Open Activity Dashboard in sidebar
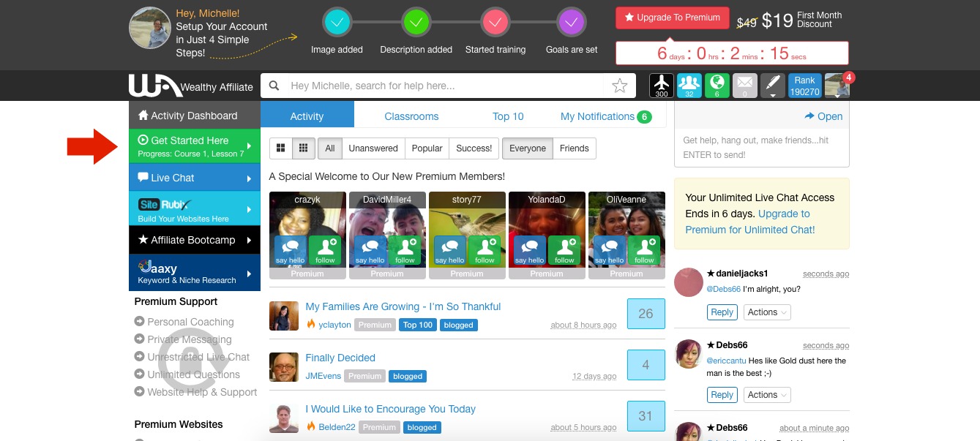The height and width of the screenshot is (441, 980). (x=195, y=115)
